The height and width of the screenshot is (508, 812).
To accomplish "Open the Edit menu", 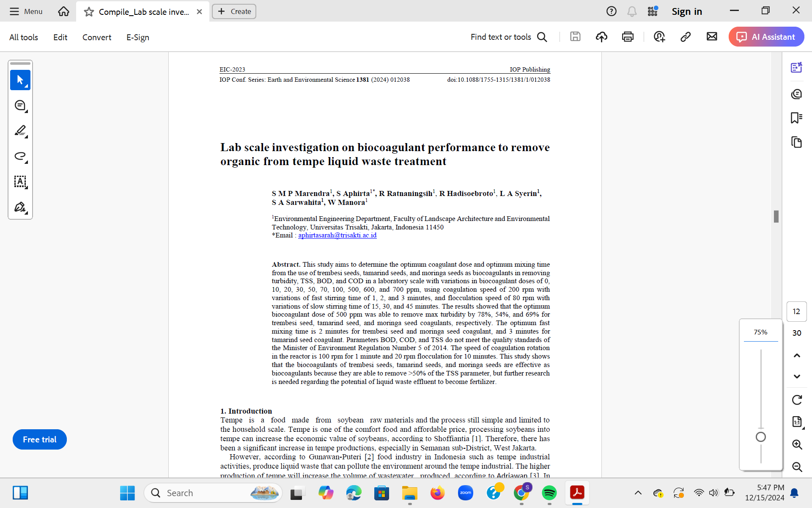I will [x=60, y=37].
